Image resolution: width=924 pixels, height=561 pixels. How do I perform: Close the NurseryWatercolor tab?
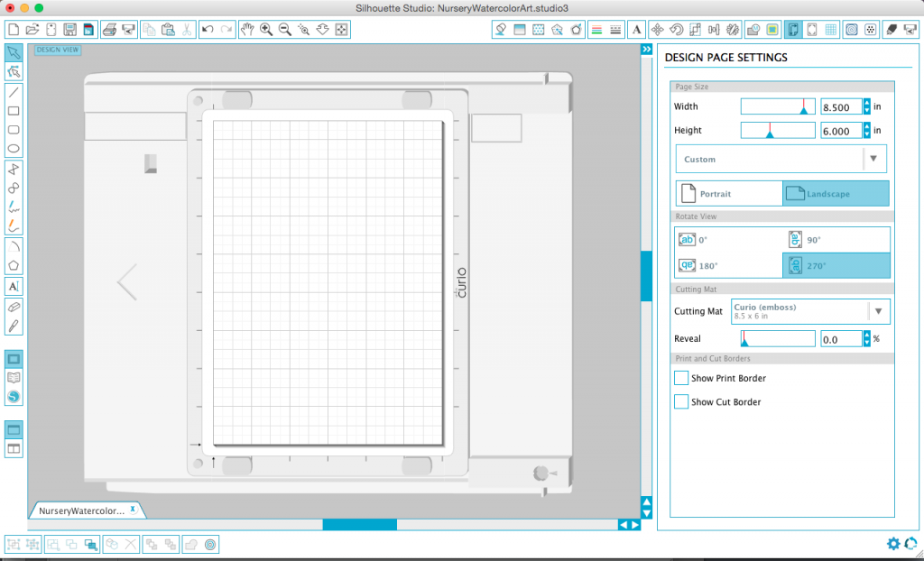click(134, 510)
